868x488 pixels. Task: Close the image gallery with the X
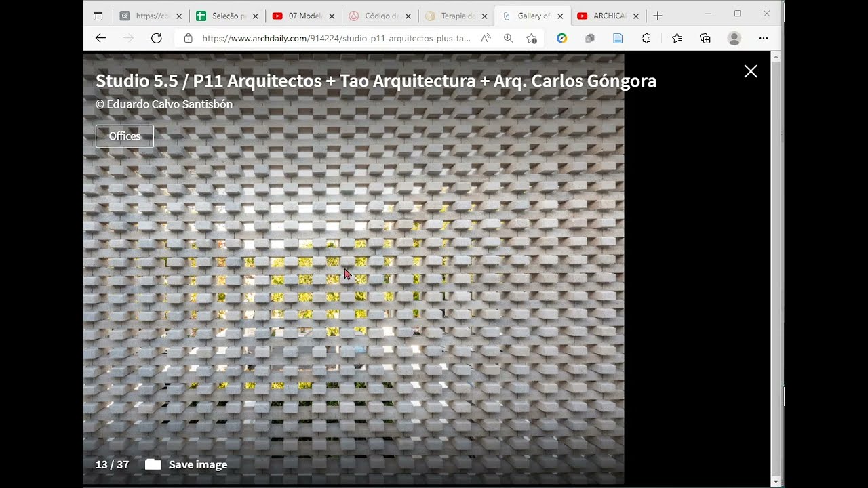(751, 71)
